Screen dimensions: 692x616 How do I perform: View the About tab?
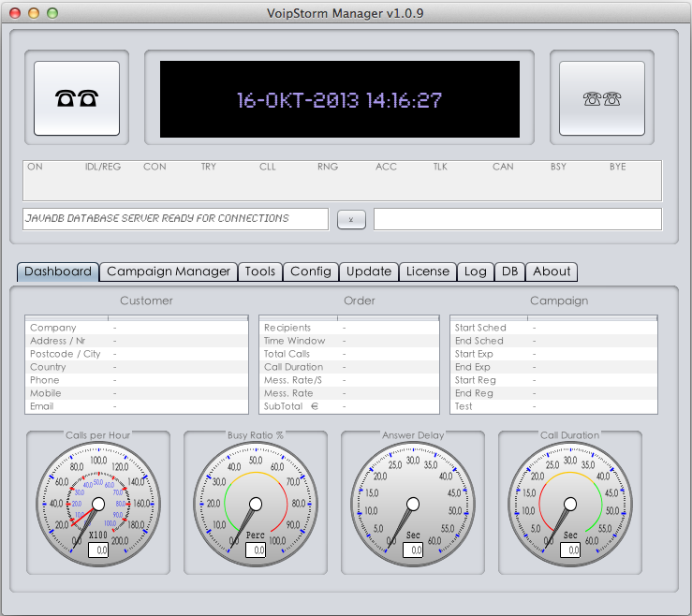[x=552, y=271]
